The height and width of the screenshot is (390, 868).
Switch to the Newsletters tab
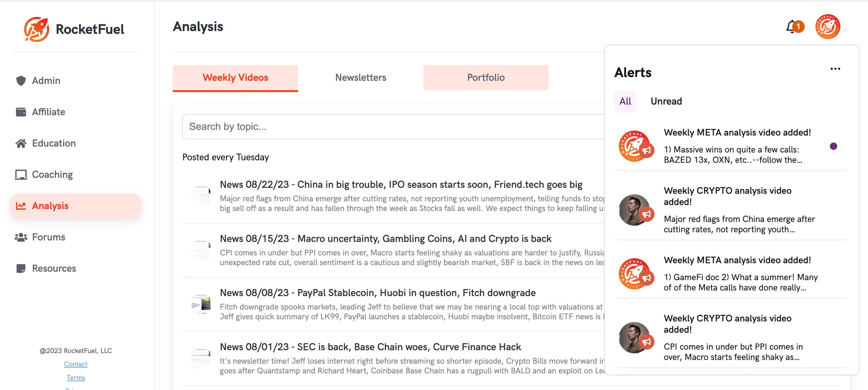pyautogui.click(x=360, y=77)
